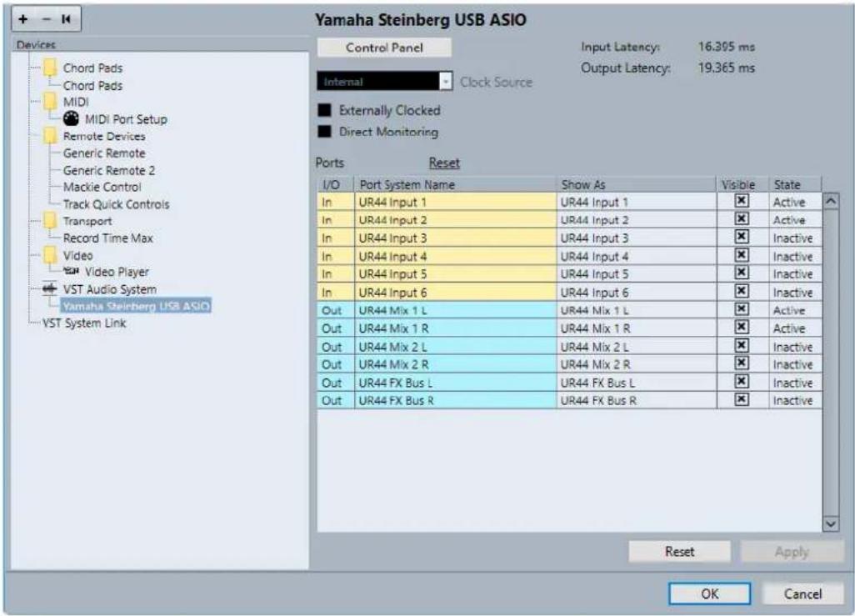
Task: Toggle Visible checkbox for UR44 FX Bus L
Action: click(741, 382)
